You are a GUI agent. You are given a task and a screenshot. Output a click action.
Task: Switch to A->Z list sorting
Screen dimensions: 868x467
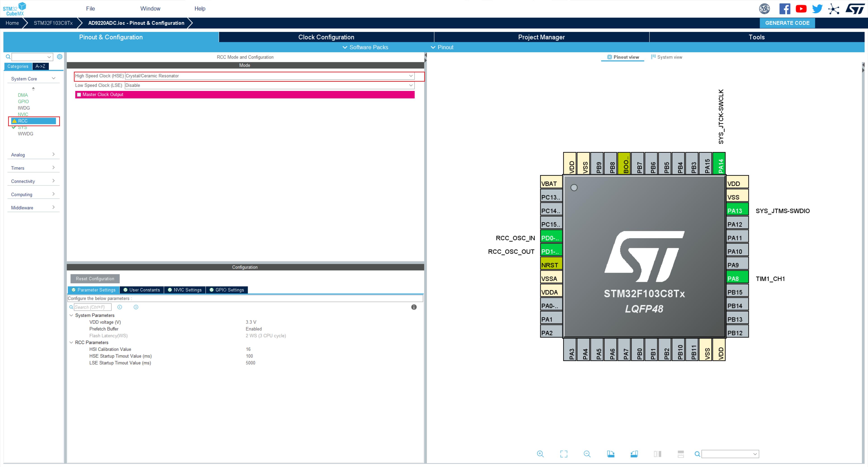click(40, 66)
